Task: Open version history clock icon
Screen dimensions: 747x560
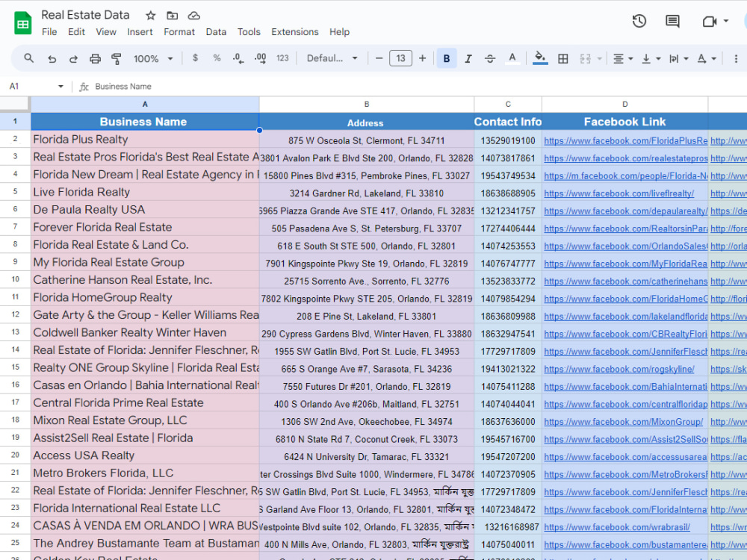Action: [x=639, y=21]
